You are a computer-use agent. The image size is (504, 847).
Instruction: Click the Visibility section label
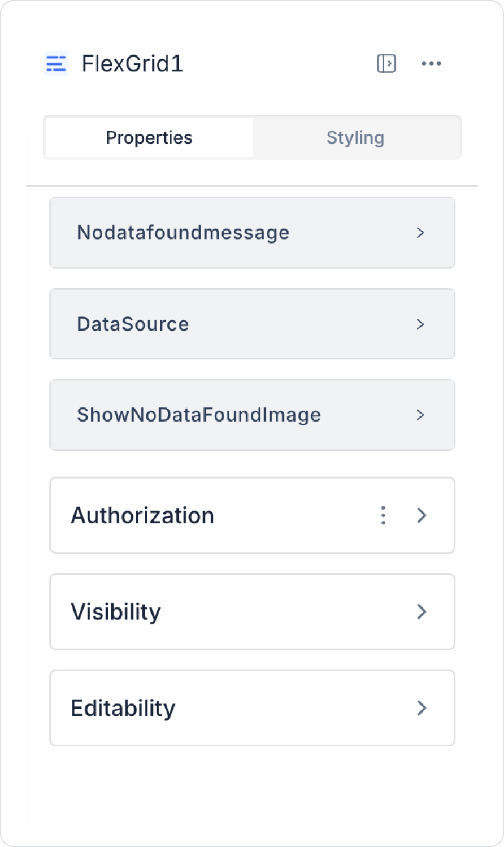point(116,611)
